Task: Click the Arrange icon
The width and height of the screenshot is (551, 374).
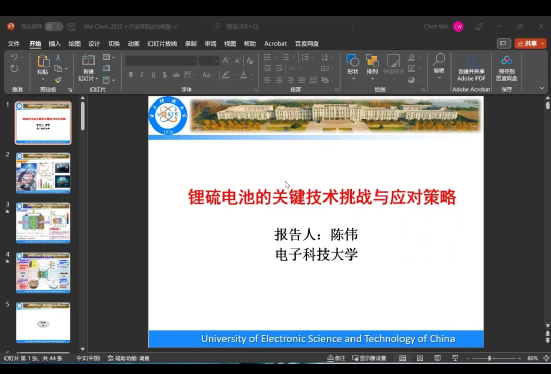Action: [x=372, y=60]
